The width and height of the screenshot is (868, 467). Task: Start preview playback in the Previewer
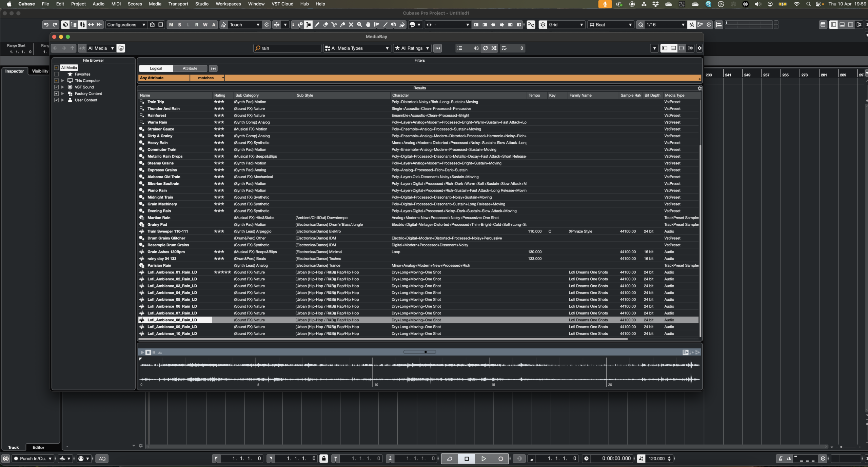(x=142, y=352)
